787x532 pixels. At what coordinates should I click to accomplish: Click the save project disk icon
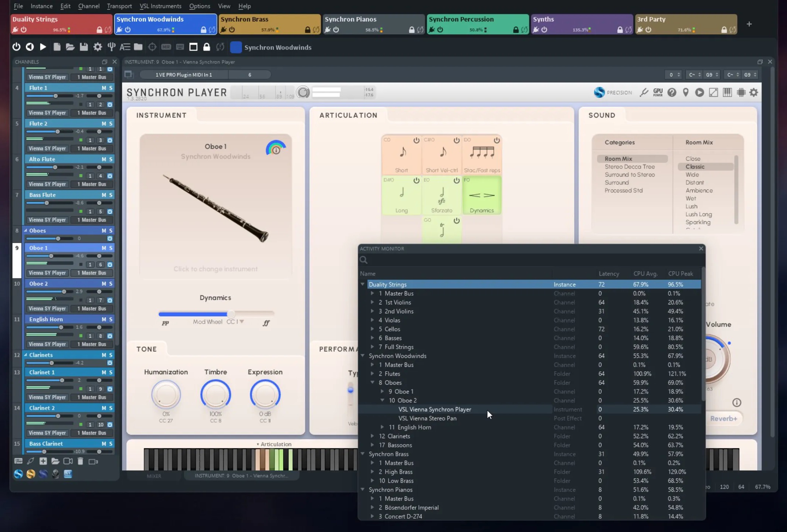click(x=84, y=47)
